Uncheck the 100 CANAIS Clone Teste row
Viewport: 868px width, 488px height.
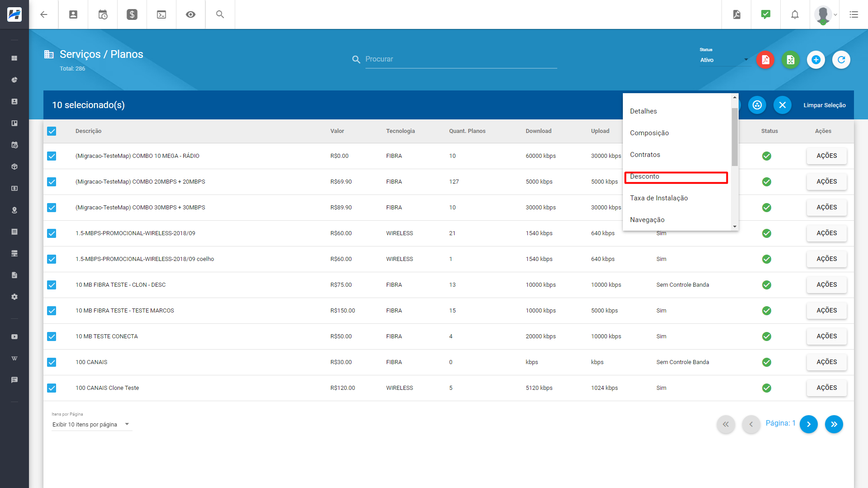point(52,388)
